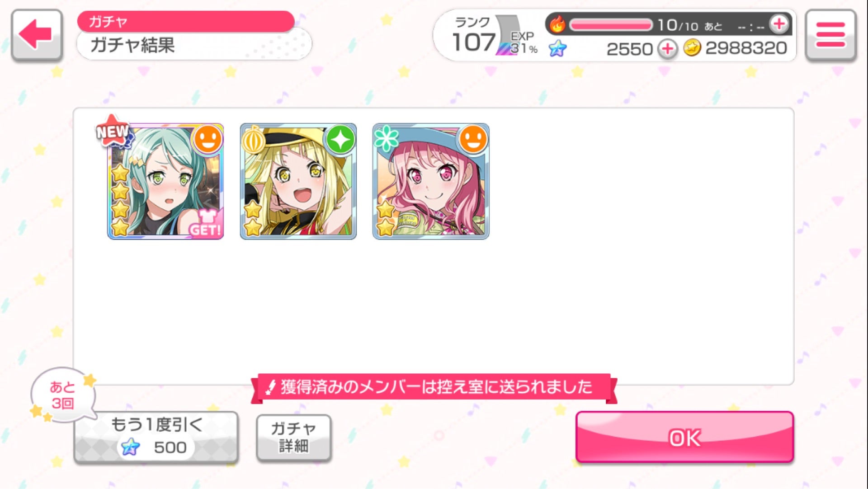868x489 pixels.
Task: Tap the pink back arrow button
Action: (37, 35)
